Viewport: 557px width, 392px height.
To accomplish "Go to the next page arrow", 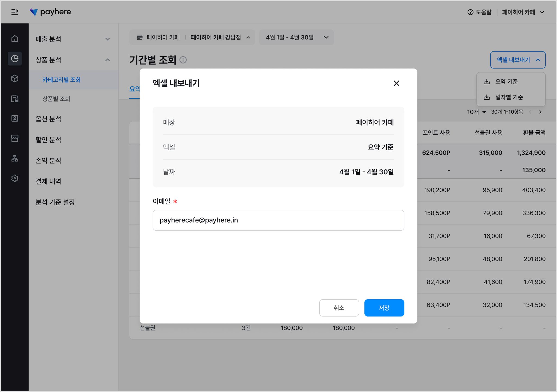I will (x=540, y=112).
